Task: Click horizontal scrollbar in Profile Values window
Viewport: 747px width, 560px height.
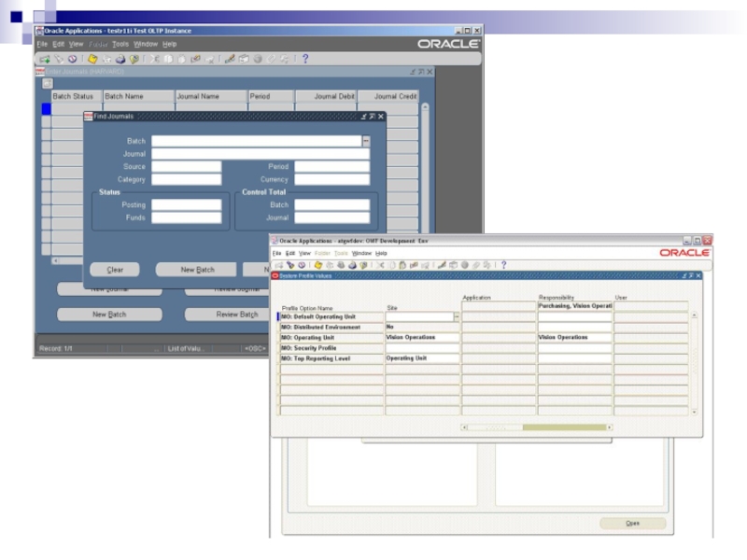Action: pyautogui.click(x=537, y=427)
